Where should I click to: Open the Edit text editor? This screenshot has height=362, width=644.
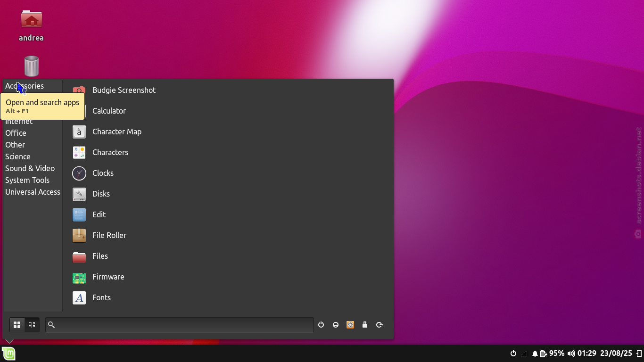[x=228, y=214]
